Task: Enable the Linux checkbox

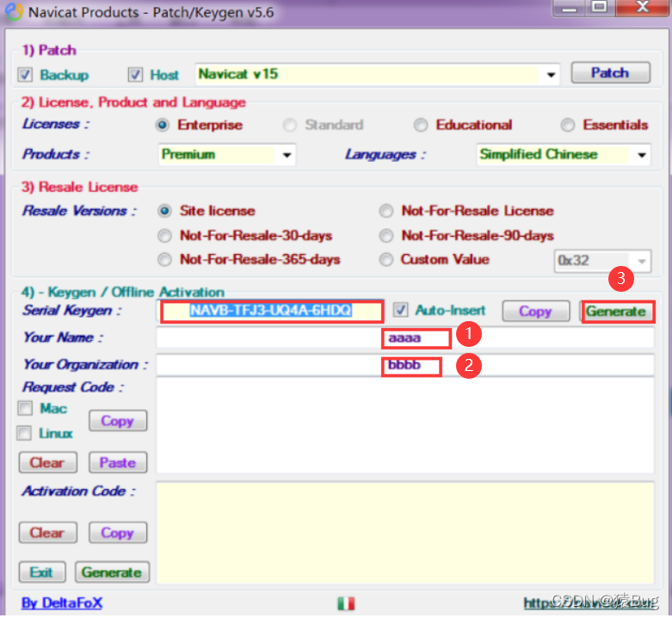Action: (x=24, y=433)
